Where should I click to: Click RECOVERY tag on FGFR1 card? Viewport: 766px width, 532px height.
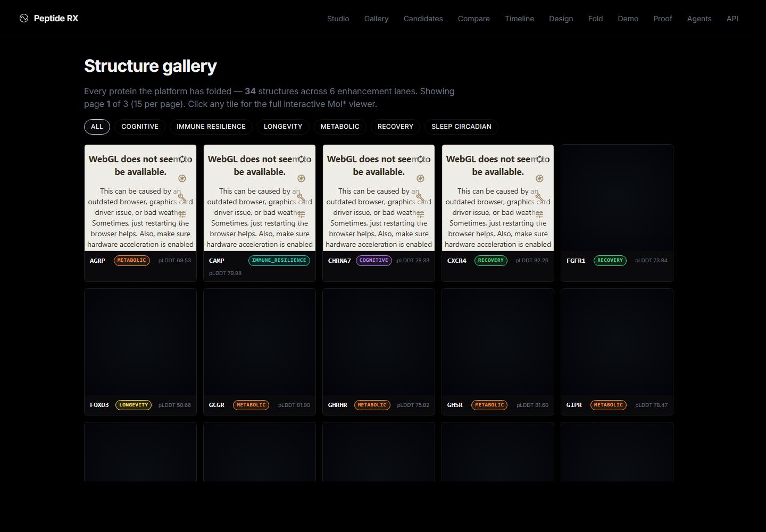[x=610, y=261]
